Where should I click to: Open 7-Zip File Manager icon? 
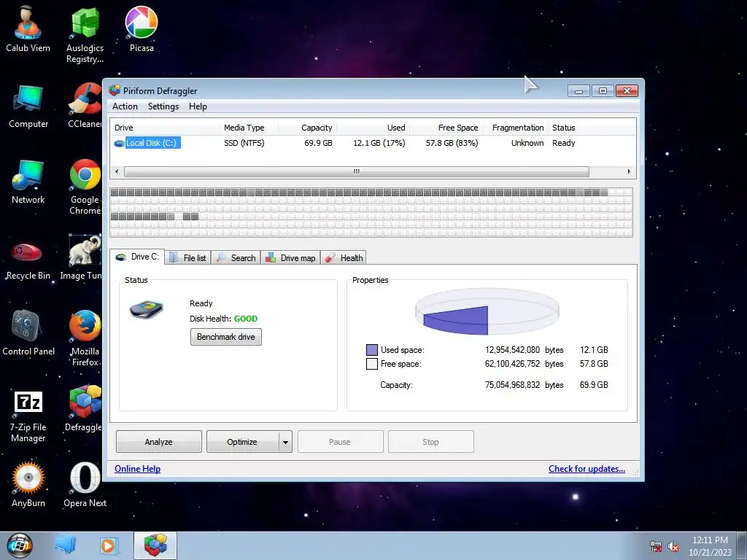(28, 416)
